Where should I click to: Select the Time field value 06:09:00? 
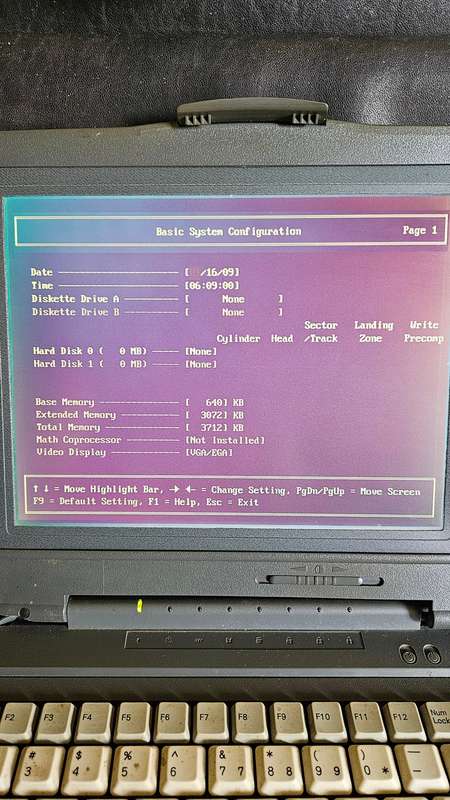[x=212, y=286]
